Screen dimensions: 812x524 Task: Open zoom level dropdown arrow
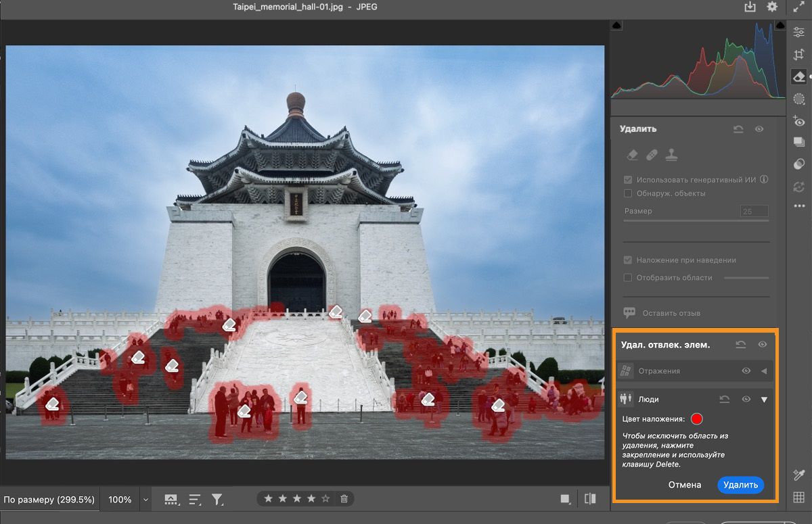145,500
